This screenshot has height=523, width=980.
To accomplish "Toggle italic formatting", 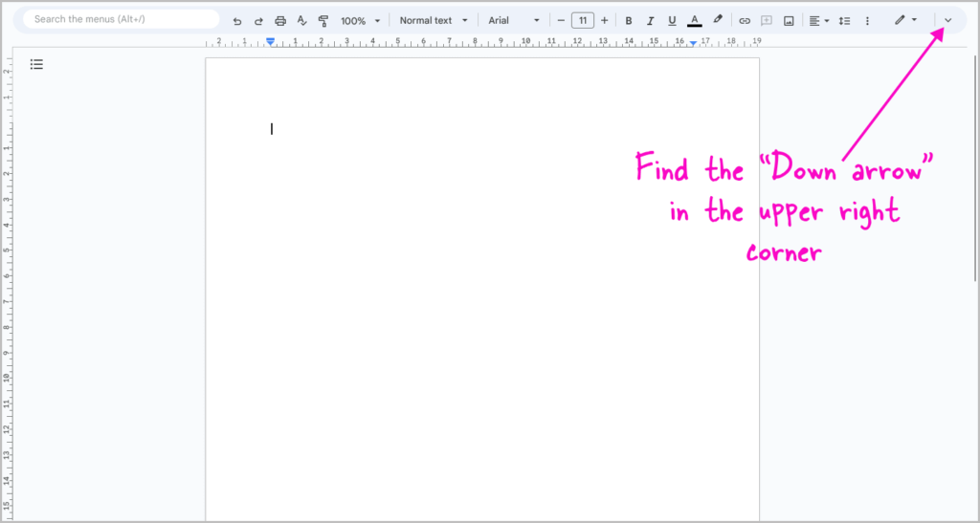I will [650, 21].
